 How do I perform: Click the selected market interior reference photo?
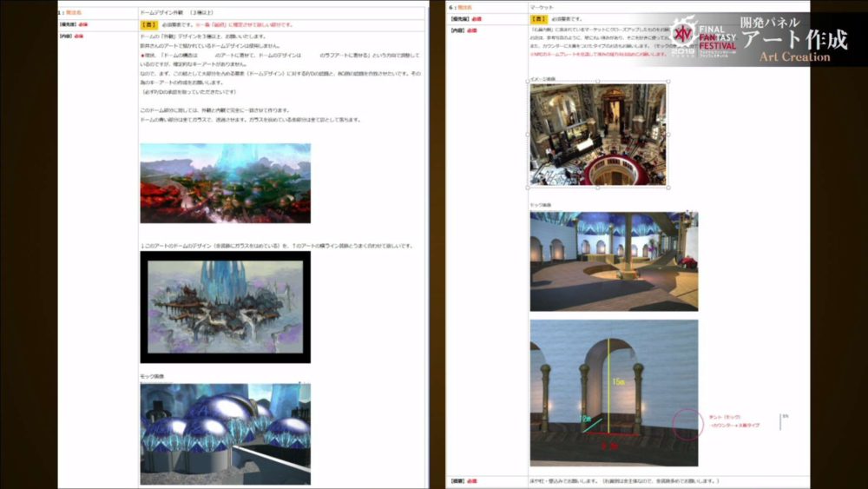pyautogui.click(x=598, y=135)
